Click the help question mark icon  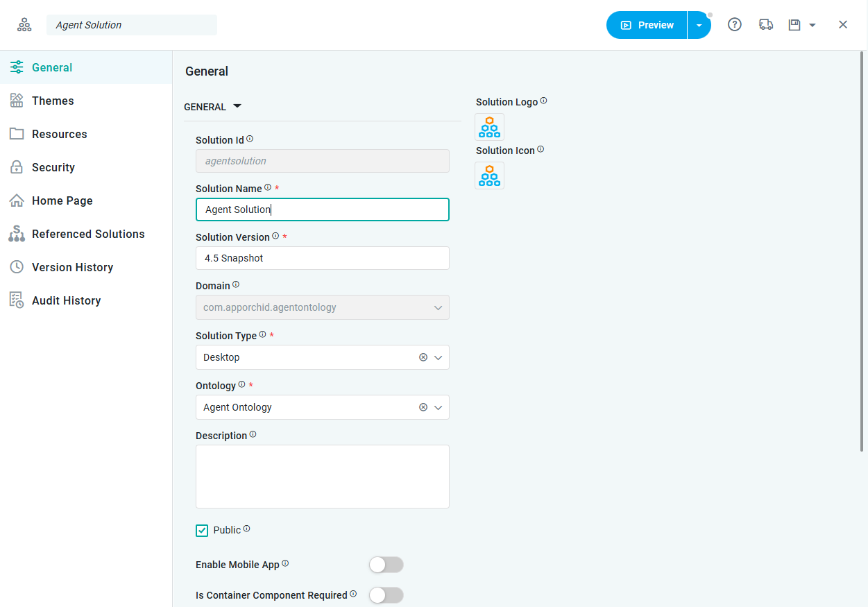[x=734, y=25]
